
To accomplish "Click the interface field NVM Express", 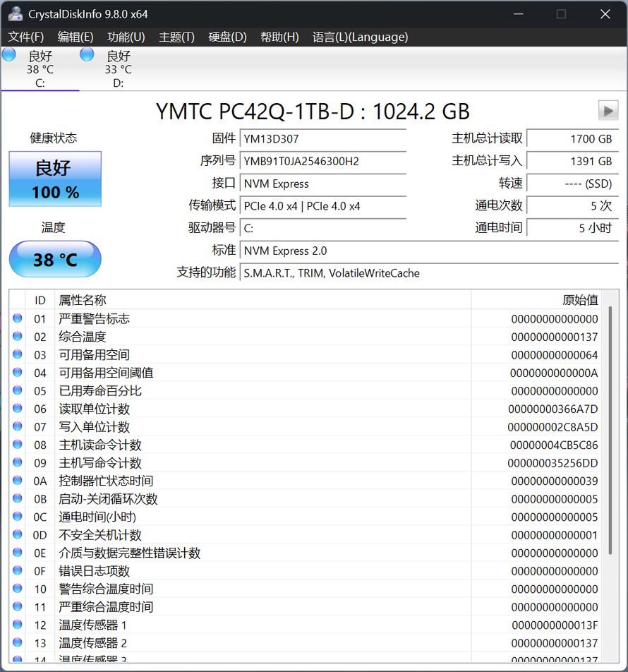I will click(x=323, y=184).
